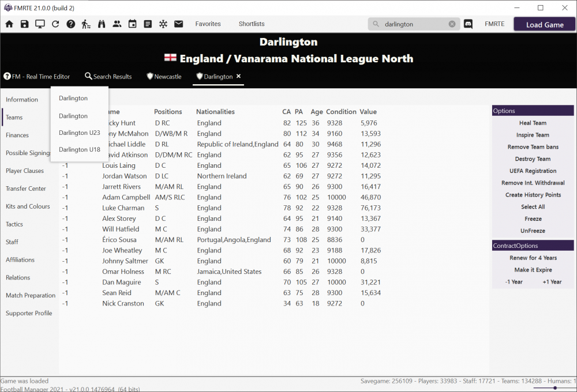Open the Information section
577x392 pixels.
tap(22, 100)
